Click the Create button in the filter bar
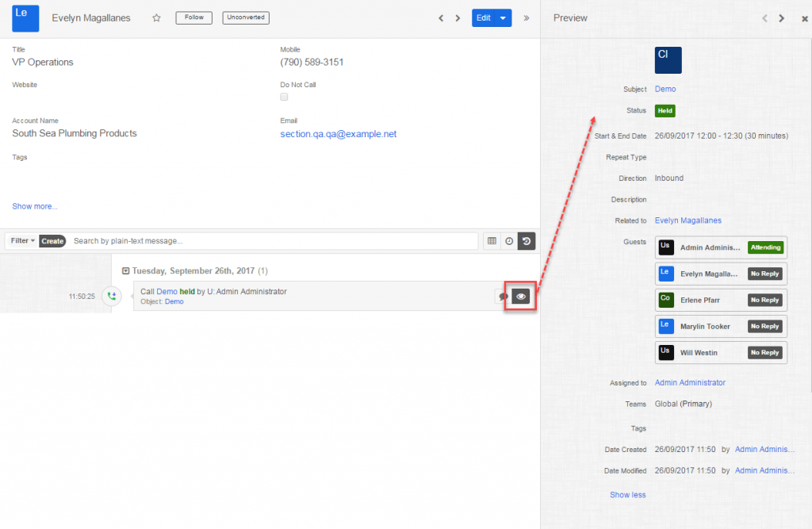Image resolution: width=812 pixels, height=529 pixels. coord(52,241)
